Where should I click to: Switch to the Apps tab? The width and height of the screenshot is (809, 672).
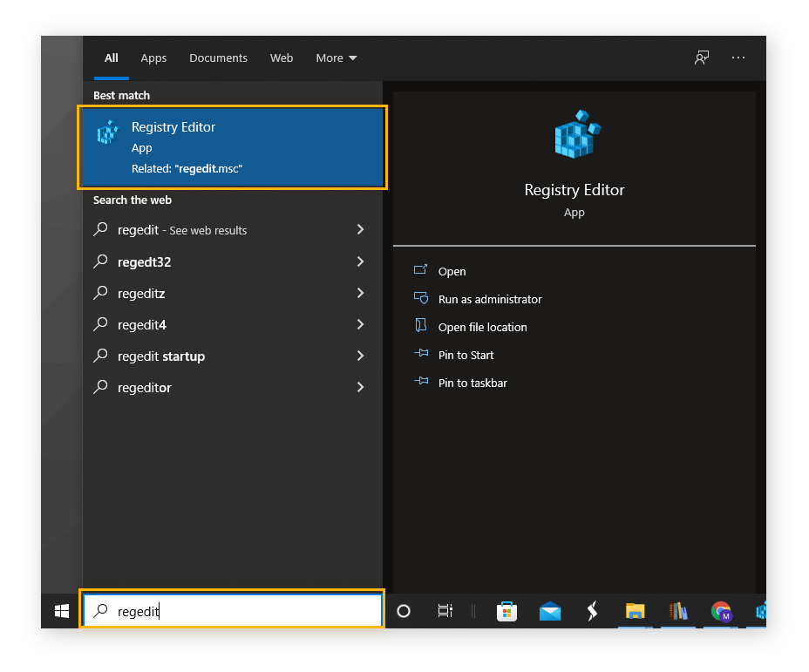(x=153, y=58)
